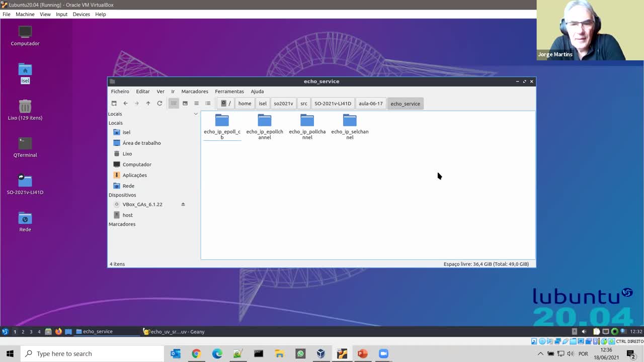Navigate to isel in path bar
The width and height of the screenshot is (644, 362).
(263, 104)
